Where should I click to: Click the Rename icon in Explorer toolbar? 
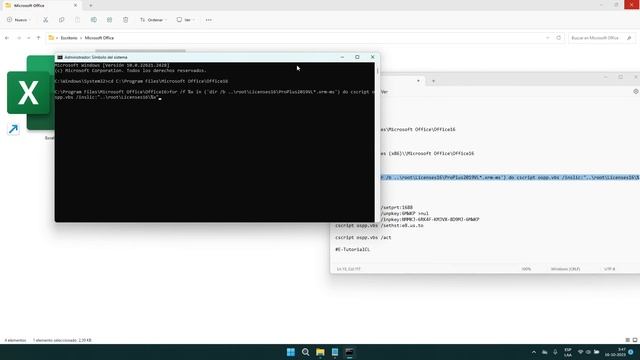click(93, 20)
